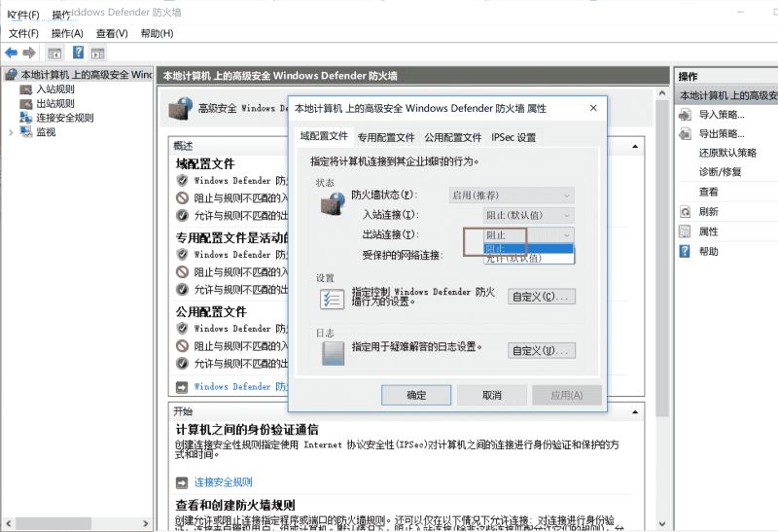Click 自定义(C)... settings button
The width and height of the screenshot is (778, 532).
[542, 297]
